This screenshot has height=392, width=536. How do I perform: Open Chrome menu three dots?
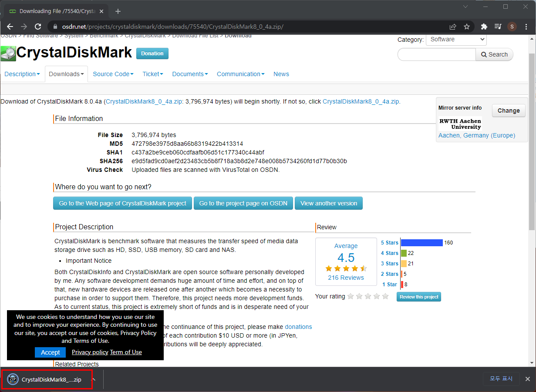(x=526, y=27)
